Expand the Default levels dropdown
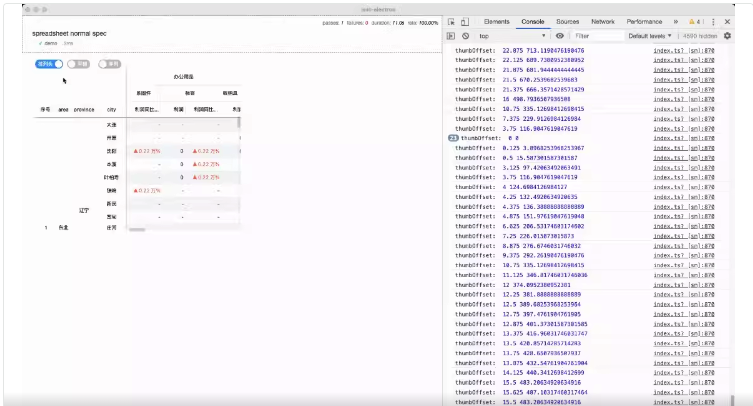The image size is (753, 406). (650, 36)
